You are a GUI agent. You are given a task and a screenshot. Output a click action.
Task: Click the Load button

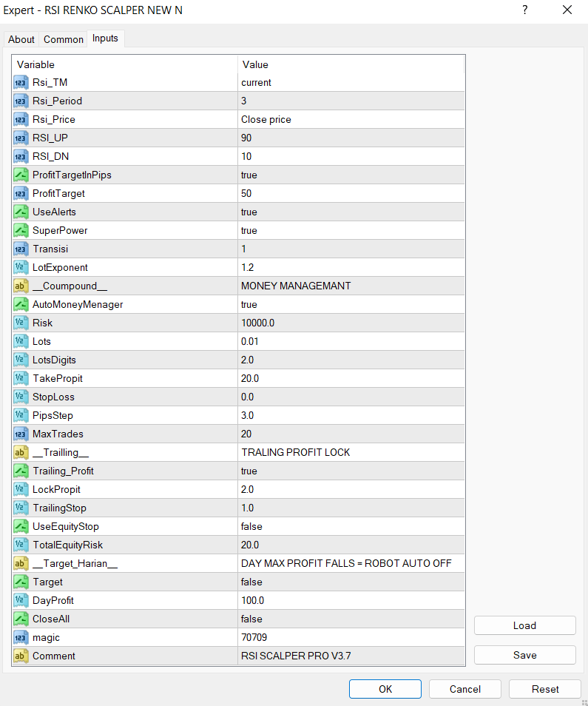pyautogui.click(x=524, y=625)
